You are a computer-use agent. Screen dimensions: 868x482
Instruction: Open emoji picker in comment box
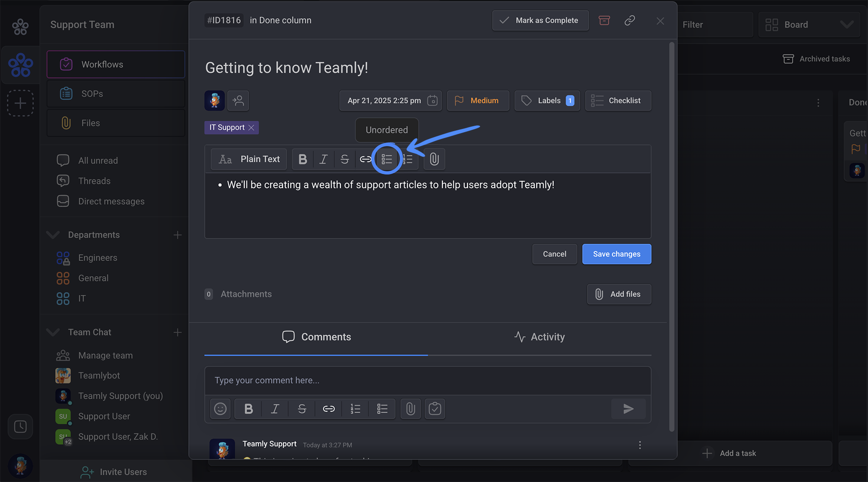221,409
